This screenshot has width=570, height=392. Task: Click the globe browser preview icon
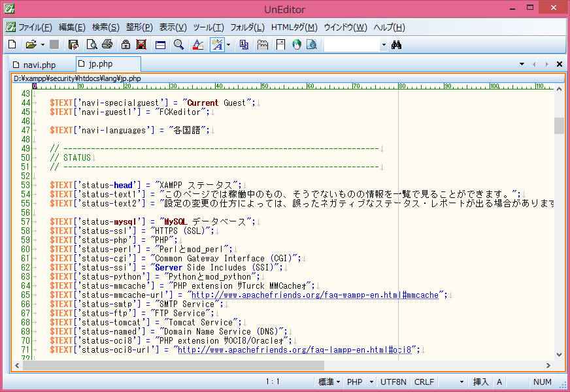pos(296,44)
